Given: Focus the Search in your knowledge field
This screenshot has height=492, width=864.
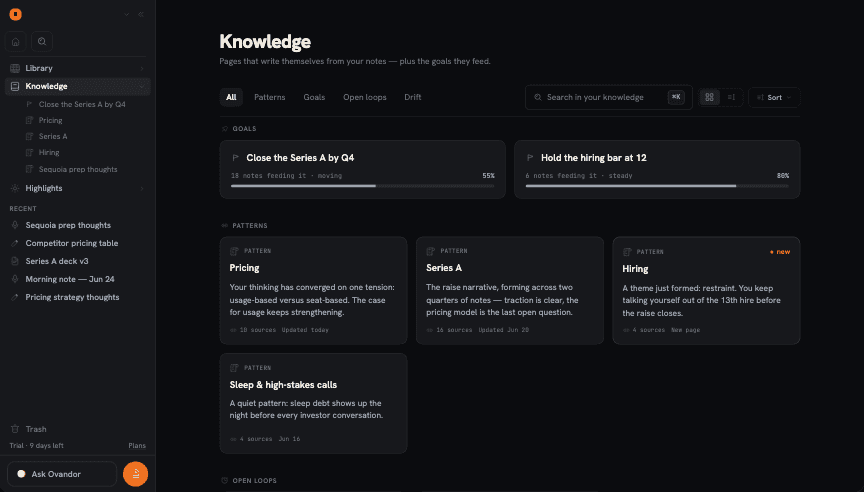Looking at the screenshot, I should coord(608,98).
